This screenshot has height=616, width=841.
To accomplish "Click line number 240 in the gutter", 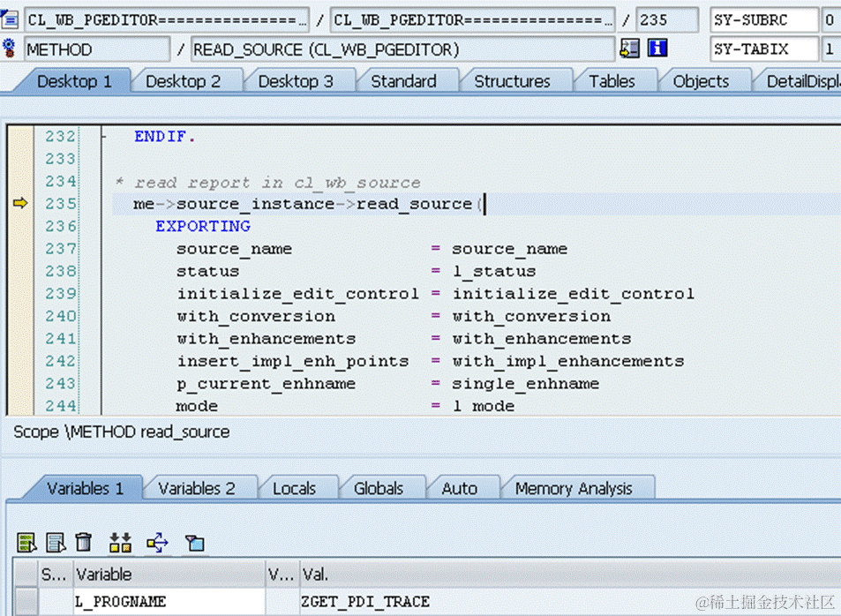I will coord(61,316).
